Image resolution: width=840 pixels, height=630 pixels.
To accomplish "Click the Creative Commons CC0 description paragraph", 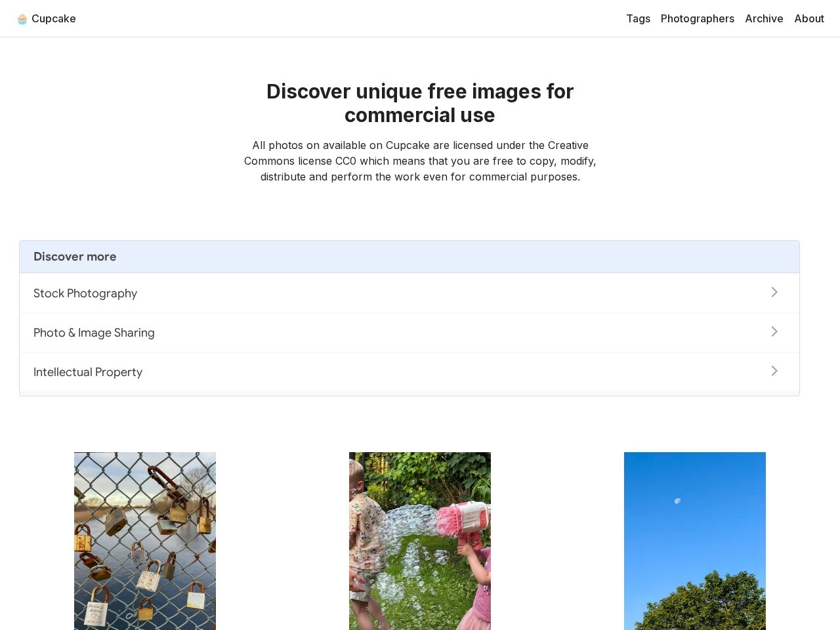I will 420,161.
